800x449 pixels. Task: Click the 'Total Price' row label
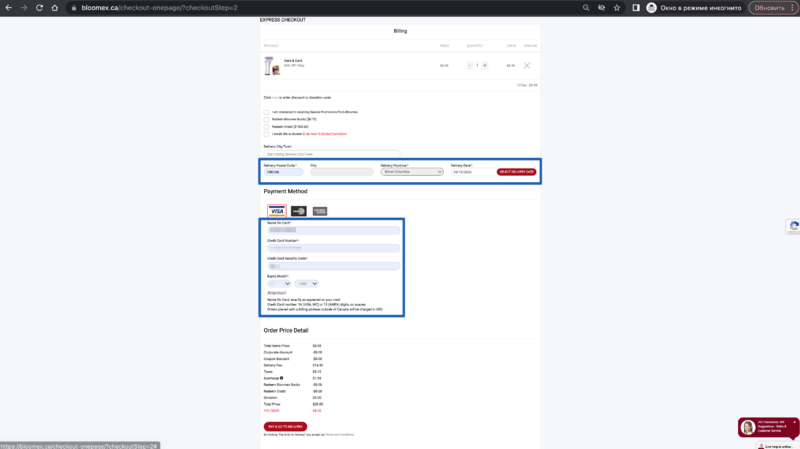tap(272, 404)
